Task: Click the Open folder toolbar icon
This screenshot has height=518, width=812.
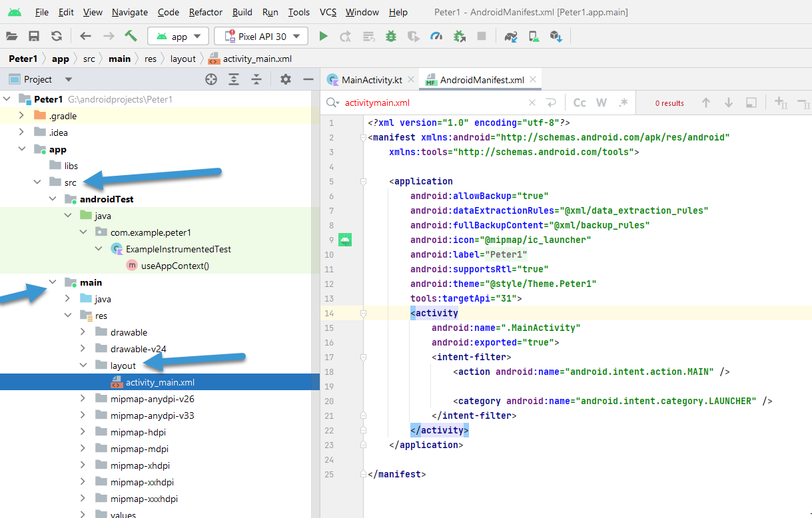Action: click(x=12, y=37)
